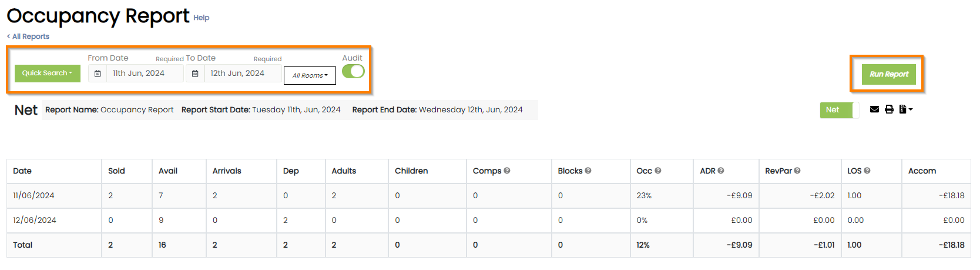980x270 pixels.
Task: Click the From Date input field
Action: (x=145, y=74)
